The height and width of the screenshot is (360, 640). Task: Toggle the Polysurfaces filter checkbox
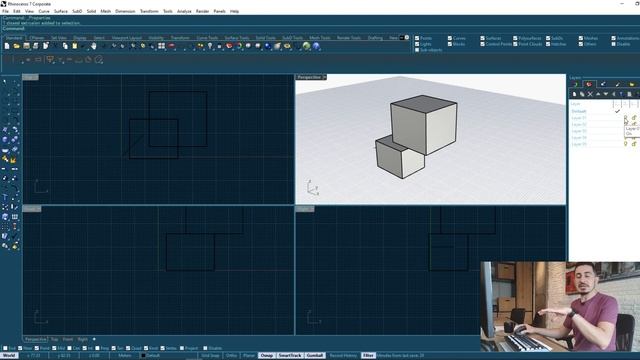[x=515, y=38]
